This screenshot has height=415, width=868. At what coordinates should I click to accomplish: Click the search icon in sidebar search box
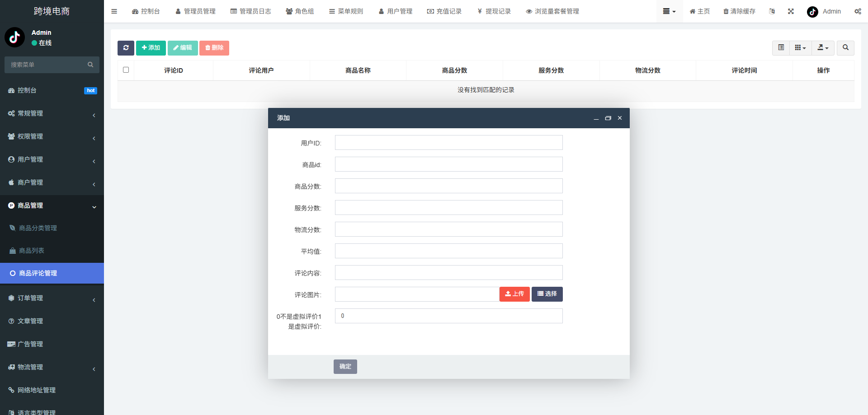(90, 65)
